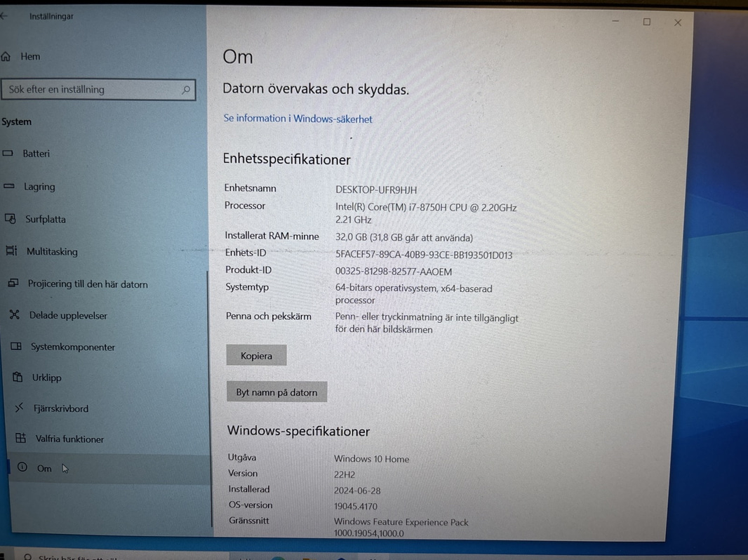Click the Valfria funktioner icon
Viewport: 748px width, 560px height.
tap(20, 438)
